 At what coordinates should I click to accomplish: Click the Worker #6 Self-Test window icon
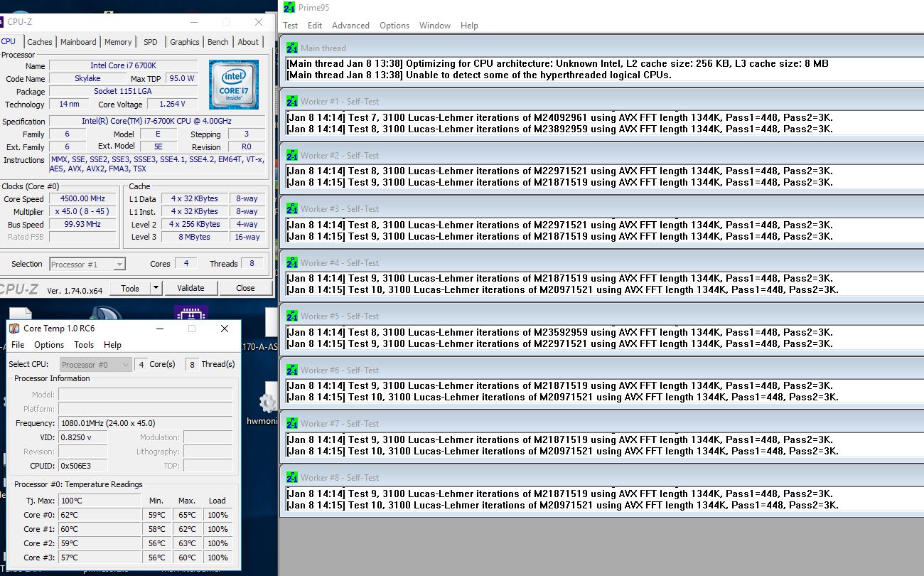click(x=292, y=370)
